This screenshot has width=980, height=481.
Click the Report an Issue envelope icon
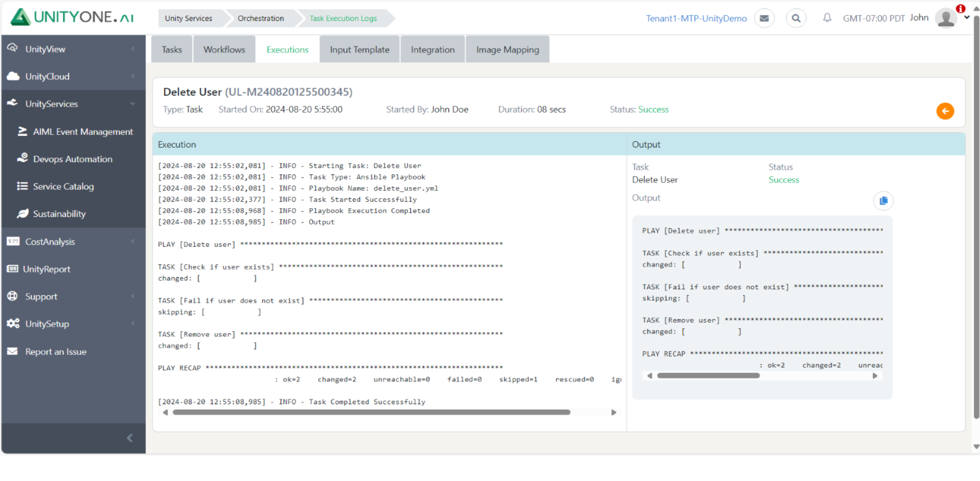pyautogui.click(x=13, y=351)
